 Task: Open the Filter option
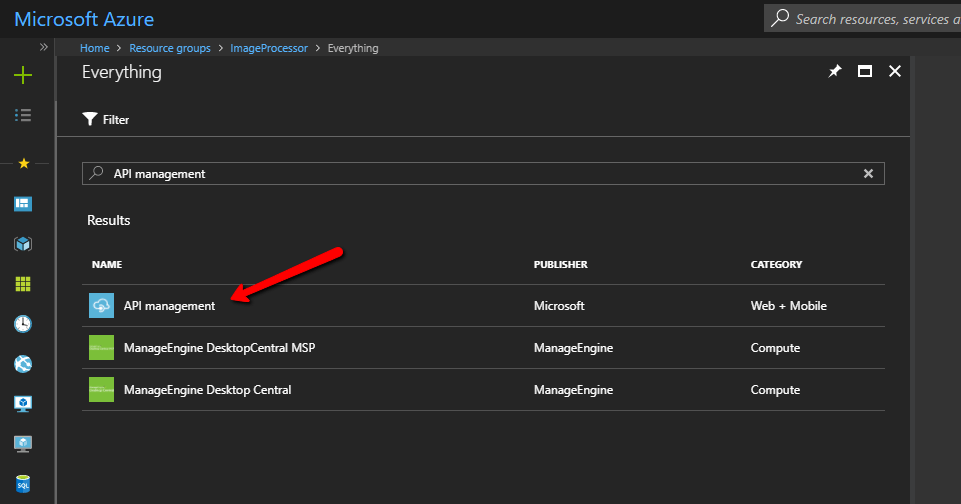pos(106,119)
